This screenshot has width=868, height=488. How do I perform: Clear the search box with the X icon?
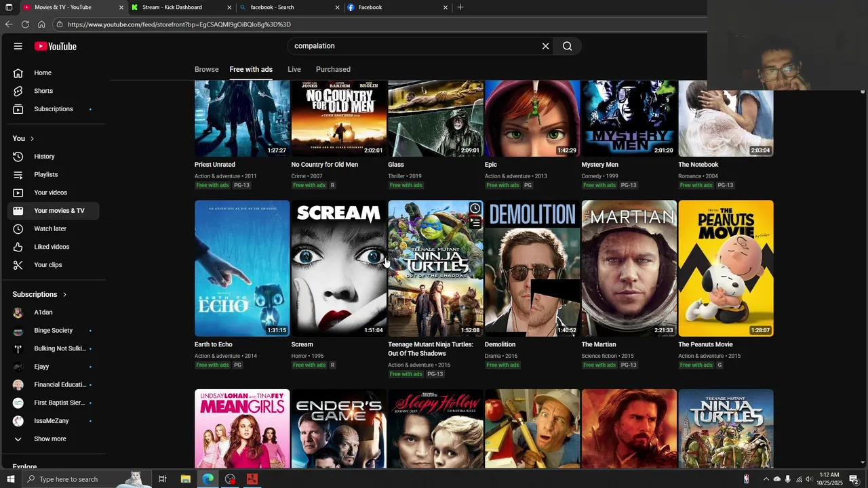pyautogui.click(x=545, y=46)
